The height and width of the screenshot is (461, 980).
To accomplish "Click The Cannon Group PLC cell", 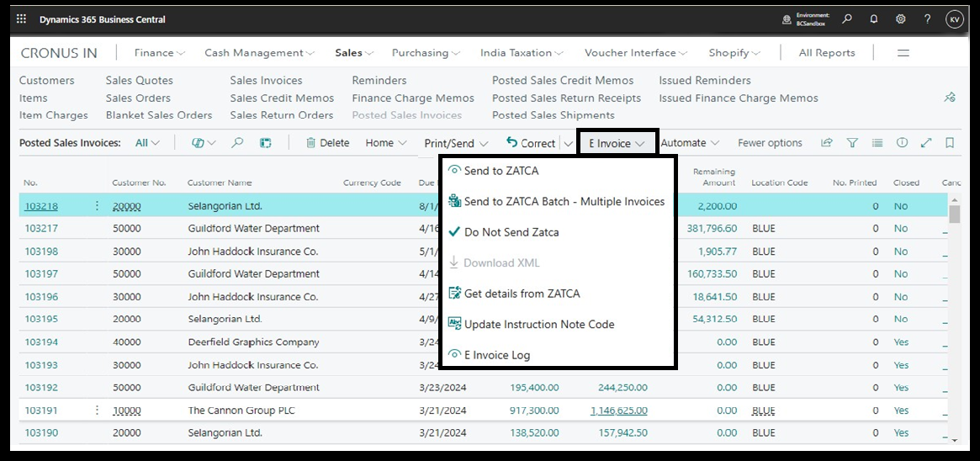I will pos(241,411).
